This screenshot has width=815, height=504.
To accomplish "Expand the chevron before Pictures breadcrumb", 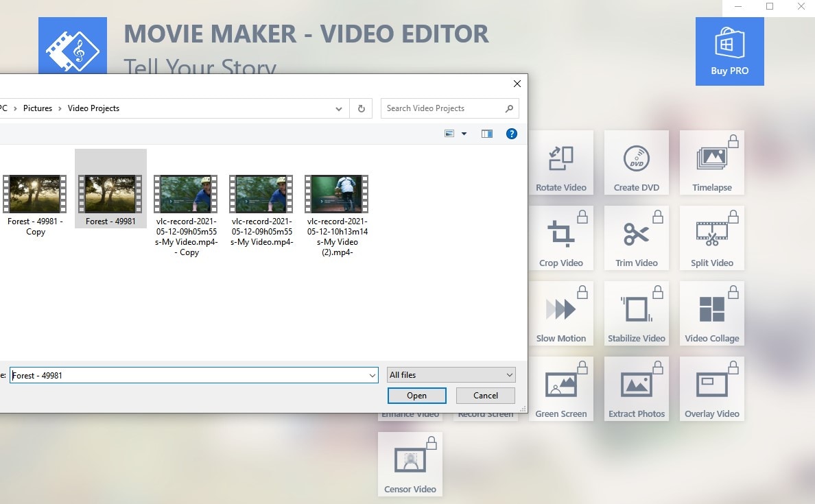I will 15,108.
